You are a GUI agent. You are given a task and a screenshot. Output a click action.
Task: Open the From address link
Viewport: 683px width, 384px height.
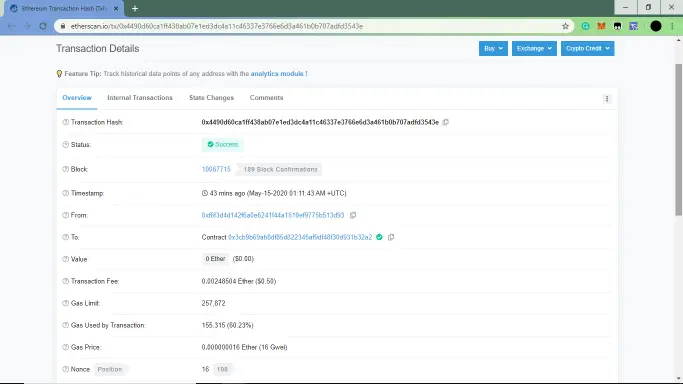(273, 215)
